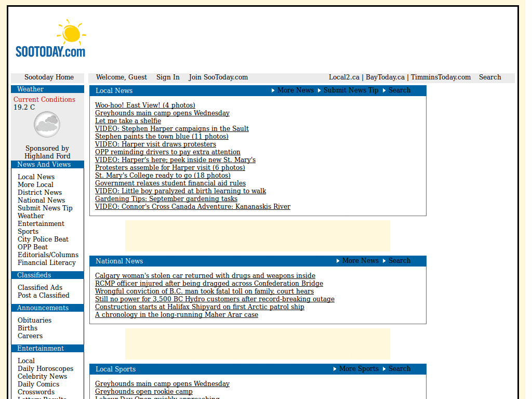
Task: Open 'Still no power for 3,500 BC Hydro customers'
Action: [215, 299]
